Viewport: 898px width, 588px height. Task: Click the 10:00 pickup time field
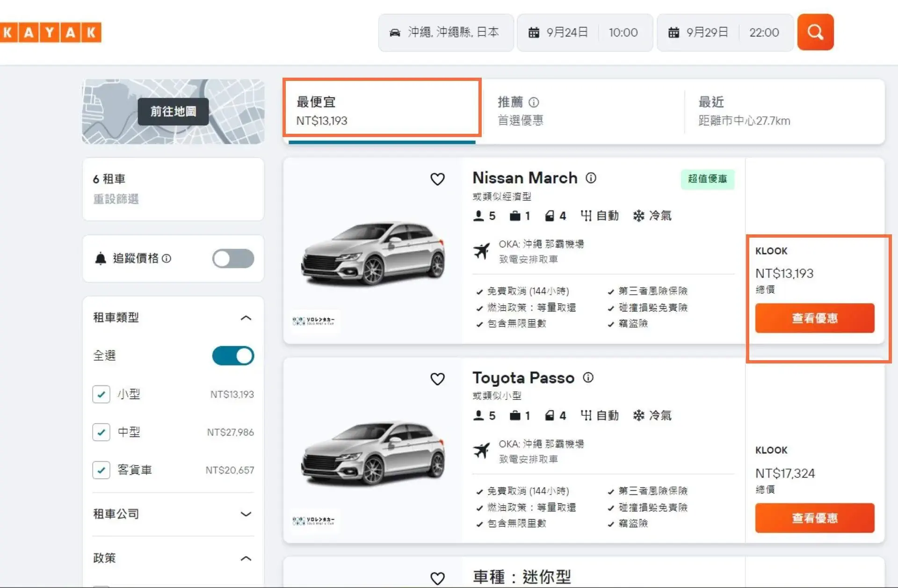pos(624,32)
